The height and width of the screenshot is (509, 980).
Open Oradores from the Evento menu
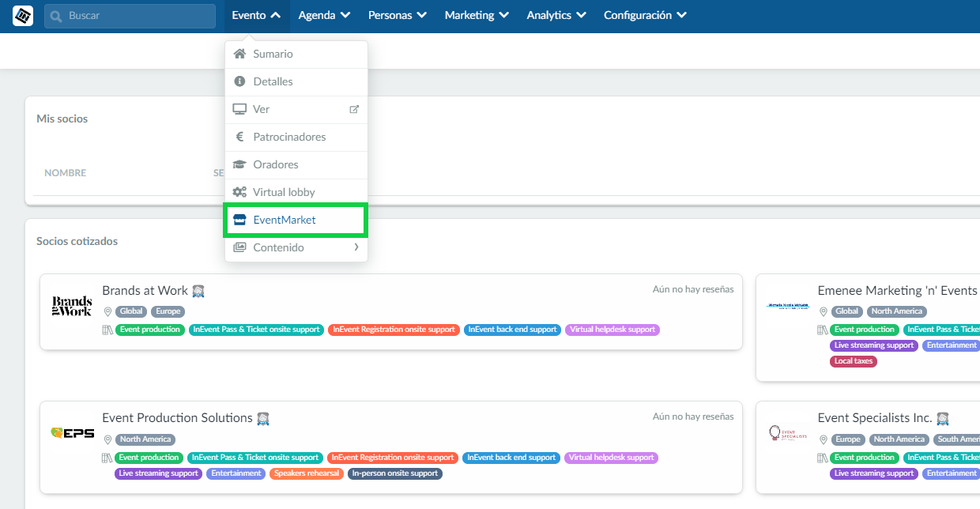click(296, 165)
